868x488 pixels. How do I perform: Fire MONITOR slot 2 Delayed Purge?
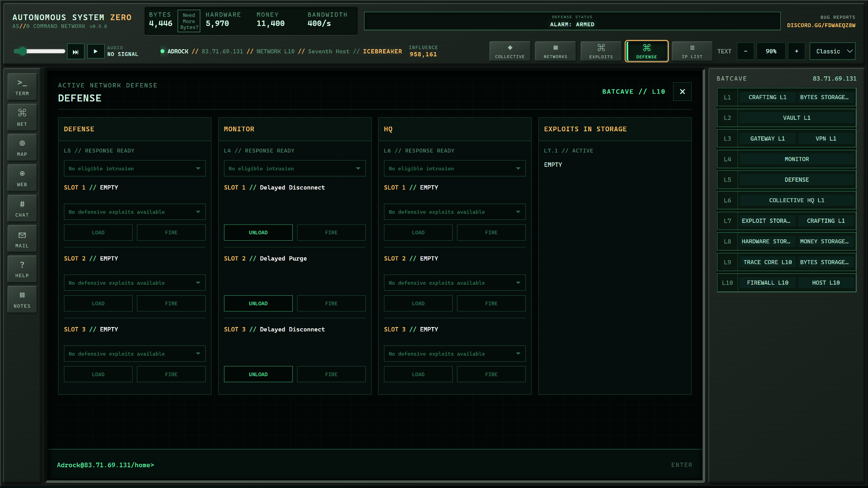331,304
